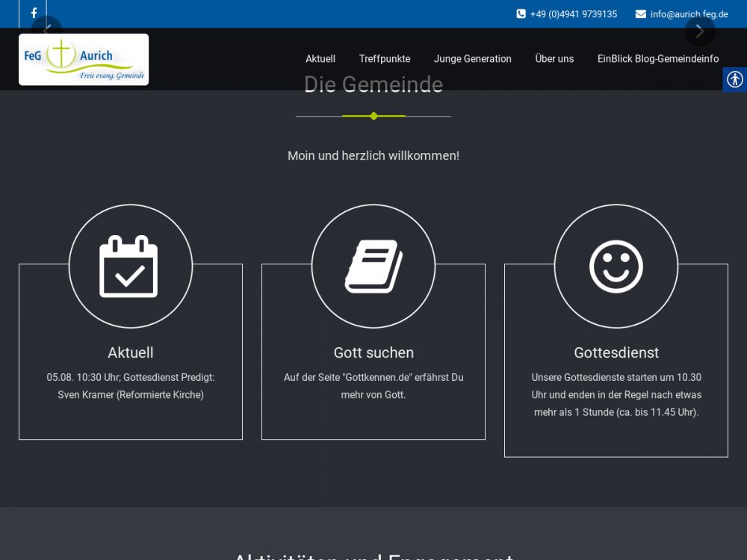Open EinBlick Blog-Gemeindeinfo menu item
747x560 pixels.
point(658,59)
